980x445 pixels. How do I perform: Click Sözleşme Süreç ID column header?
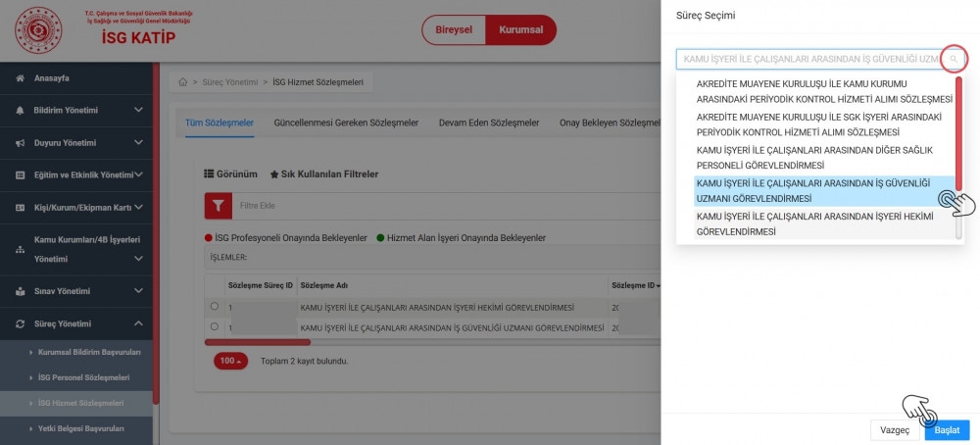tap(261, 285)
